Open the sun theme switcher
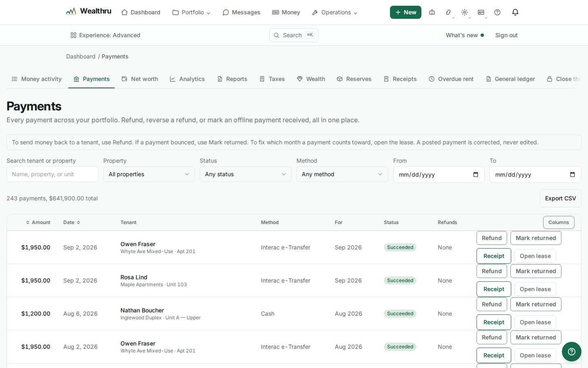The image size is (588, 368). (x=465, y=12)
